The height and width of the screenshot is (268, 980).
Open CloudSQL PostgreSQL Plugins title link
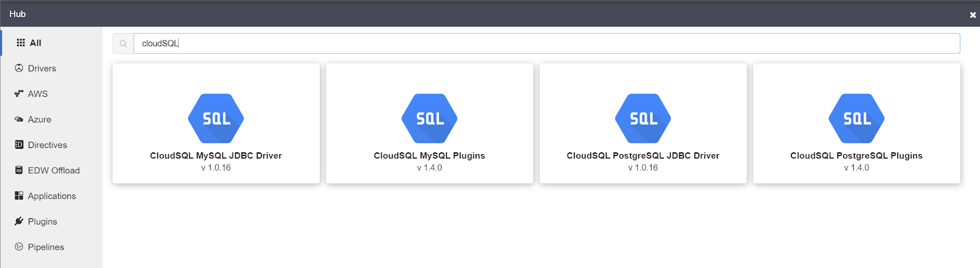pos(856,155)
